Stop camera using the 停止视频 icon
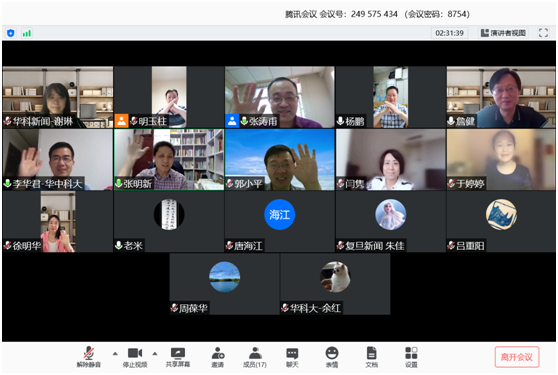558x375 pixels. coord(135,357)
